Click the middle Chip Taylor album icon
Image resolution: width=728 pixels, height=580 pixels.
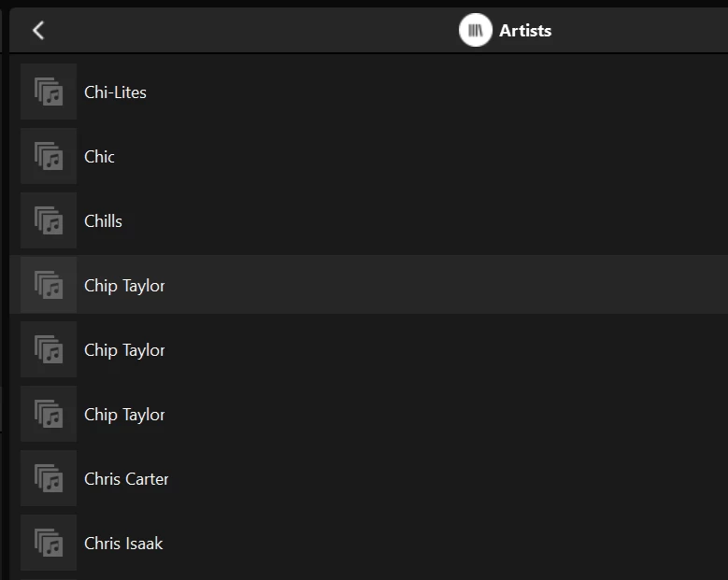(49, 350)
